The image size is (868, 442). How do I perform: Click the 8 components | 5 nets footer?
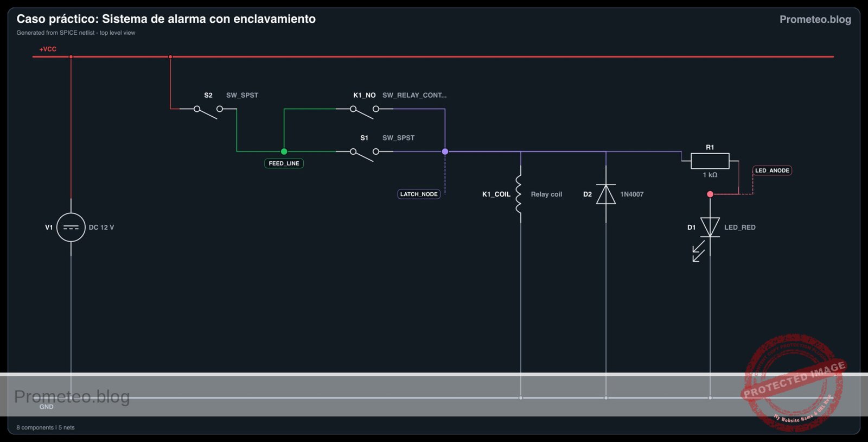point(46,427)
